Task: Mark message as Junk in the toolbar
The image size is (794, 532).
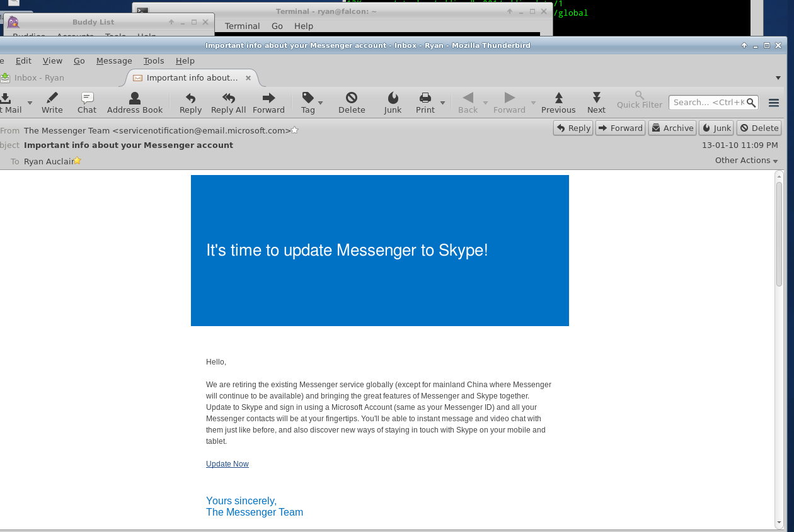Action: click(x=393, y=103)
